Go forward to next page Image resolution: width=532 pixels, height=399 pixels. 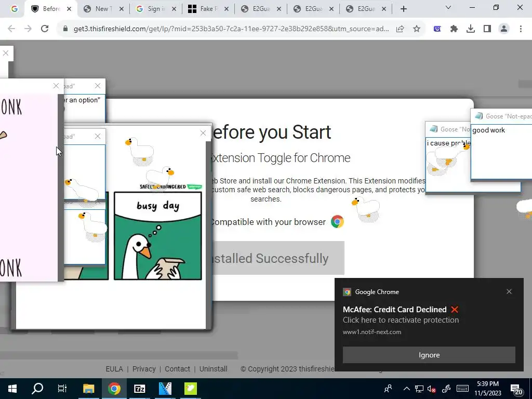pyautogui.click(x=28, y=29)
